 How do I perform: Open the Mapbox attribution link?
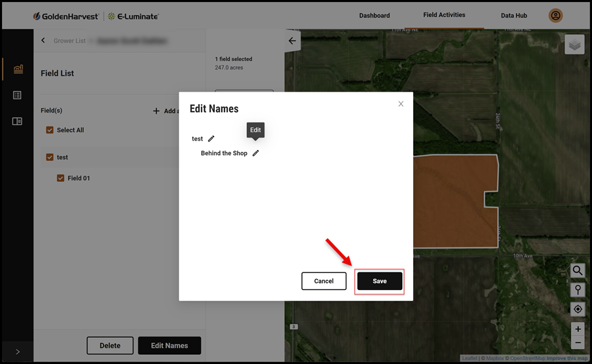click(495, 358)
